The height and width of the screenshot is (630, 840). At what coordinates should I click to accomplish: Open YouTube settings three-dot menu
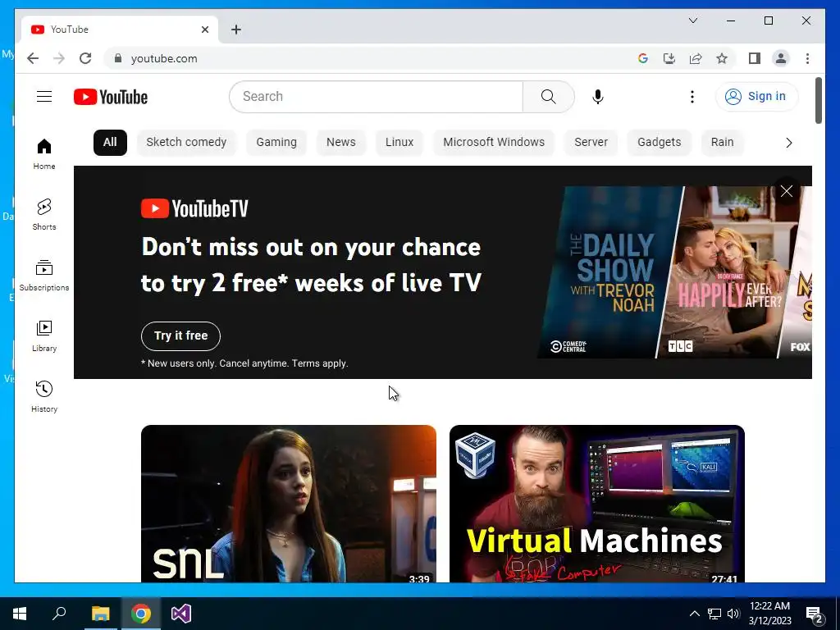(x=692, y=97)
